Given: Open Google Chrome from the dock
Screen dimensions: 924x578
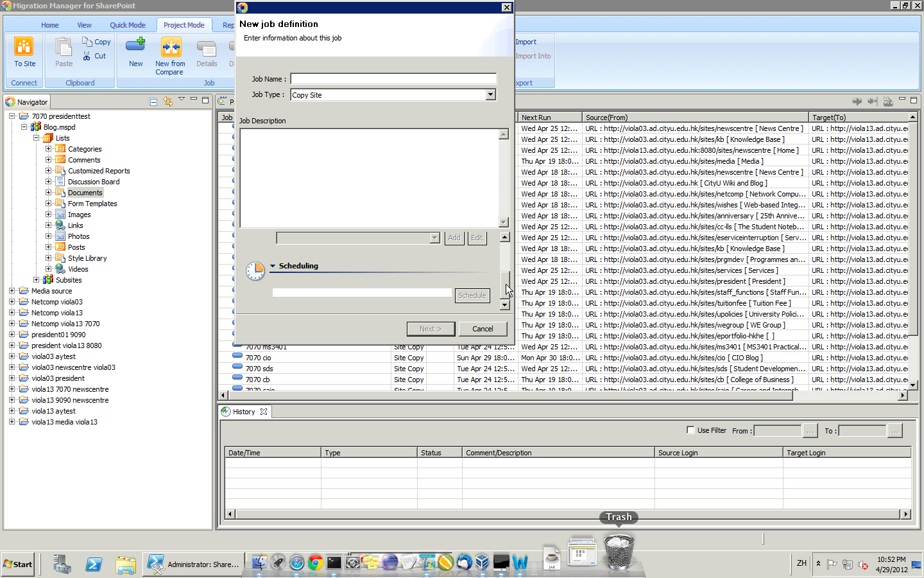Looking at the screenshot, I should coord(316,563).
